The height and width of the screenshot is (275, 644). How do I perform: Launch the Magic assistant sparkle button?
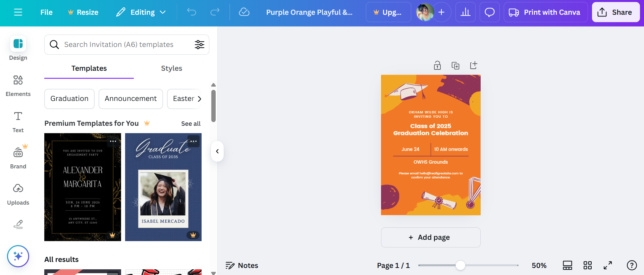tap(18, 256)
